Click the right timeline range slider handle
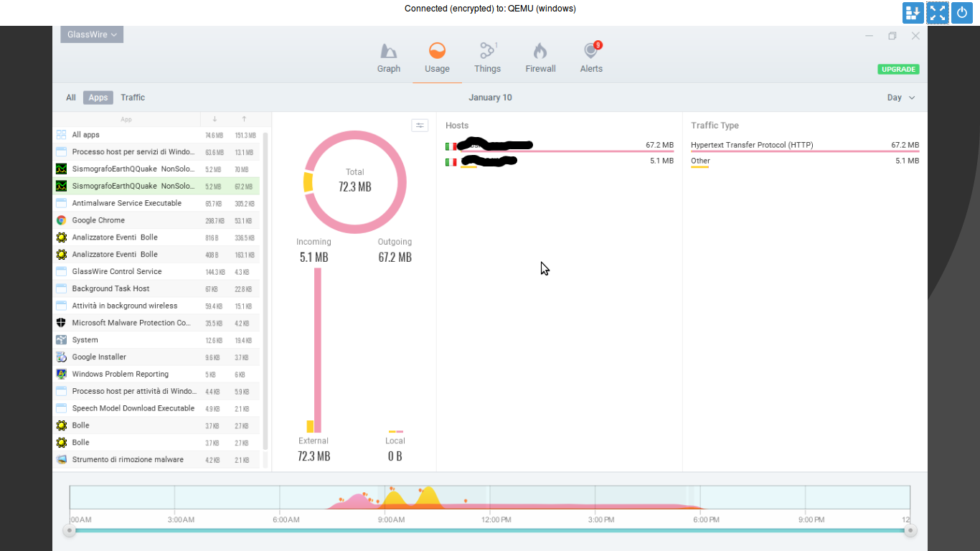980x551 pixels. pyautogui.click(x=910, y=531)
